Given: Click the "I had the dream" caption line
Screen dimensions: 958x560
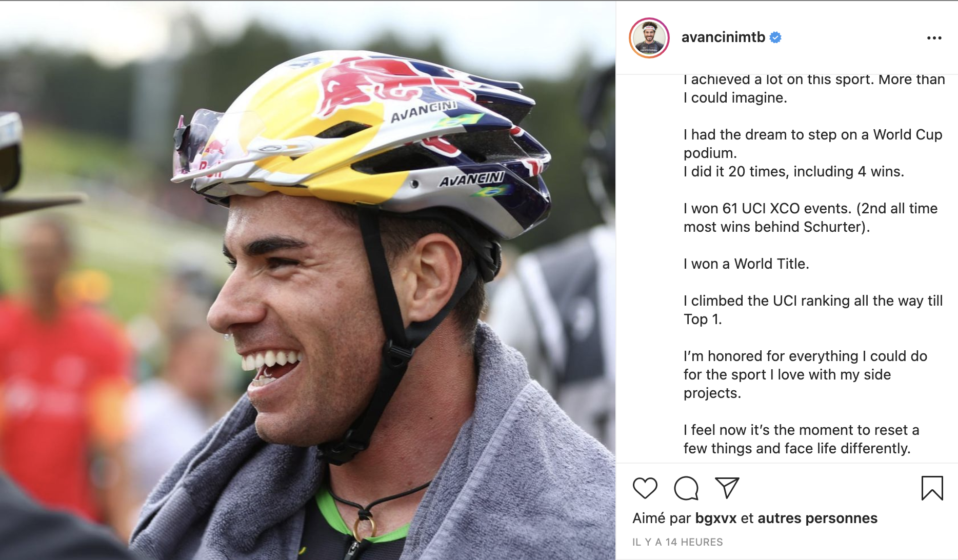Looking at the screenshot, I should click(x=813, y=134).
